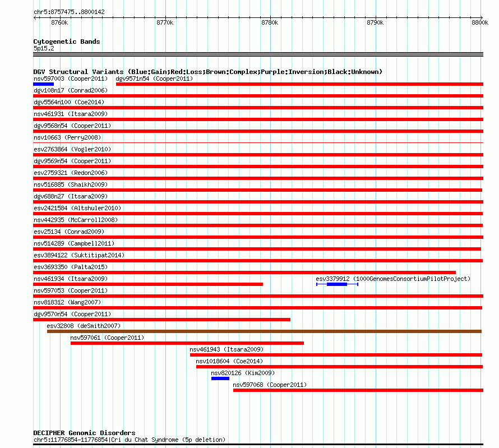Click the black Cri du Chat deletion bar
499x448 pixels.
coord(258,444)
